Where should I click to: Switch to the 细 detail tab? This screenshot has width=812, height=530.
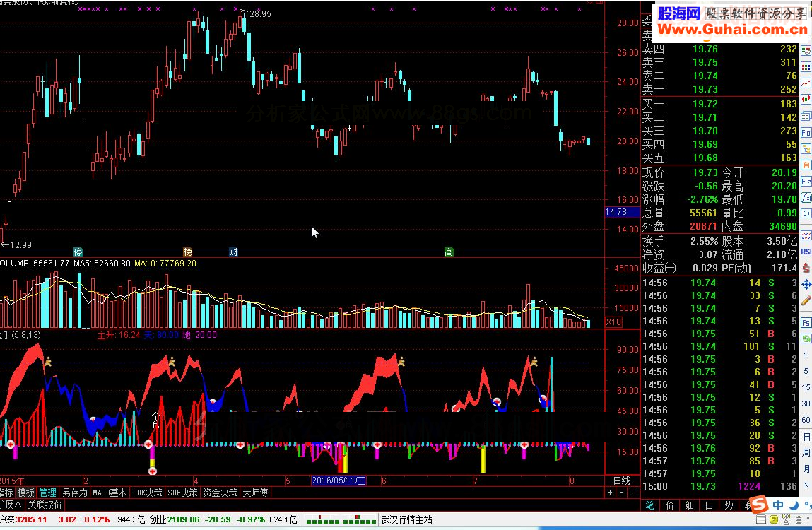coord(689,505)
